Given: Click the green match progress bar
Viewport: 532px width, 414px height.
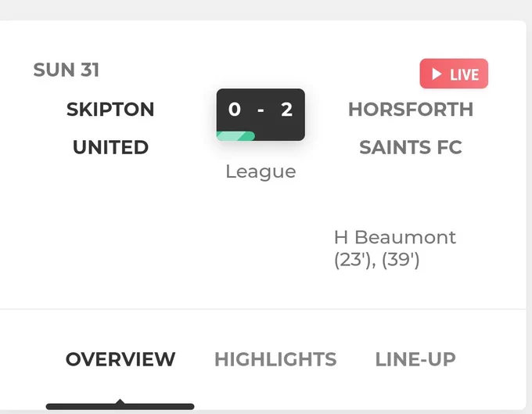Looking at the screenshot, I should [235, 135].
